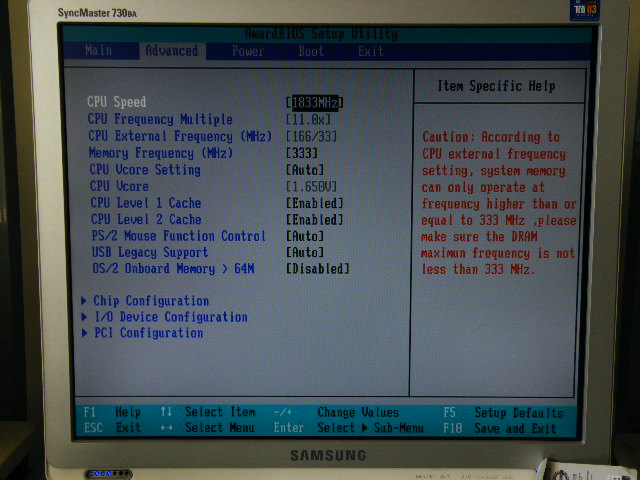
Task: Change the USB Legacy Support Auto value
Action: coord(305,252)
